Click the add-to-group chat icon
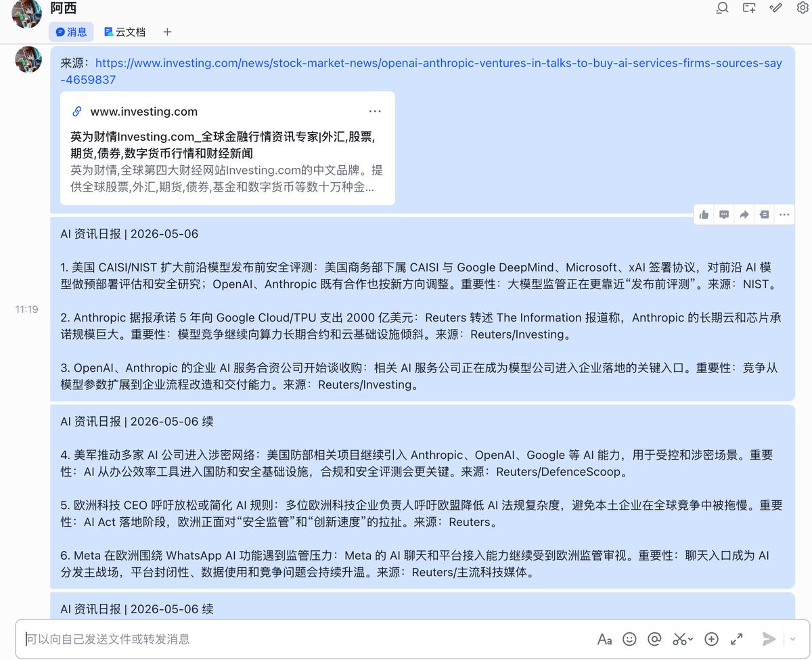812x660 pixels. [749, 8]
